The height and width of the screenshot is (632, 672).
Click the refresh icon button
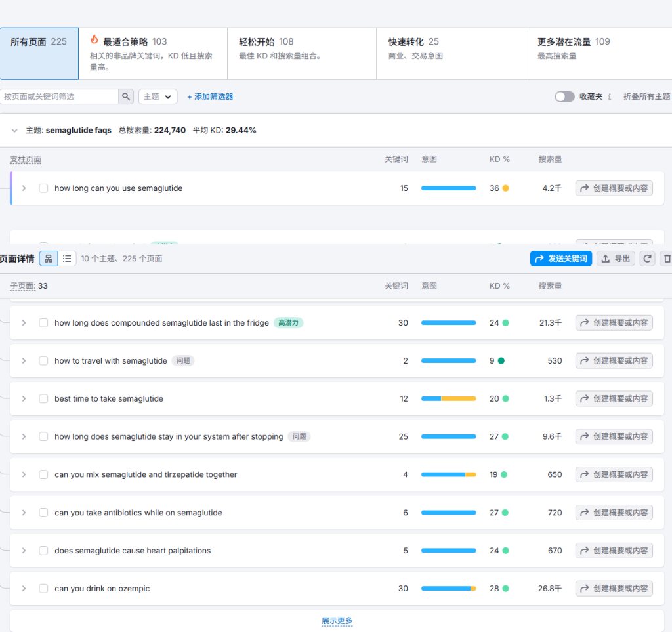coord(647,259)
